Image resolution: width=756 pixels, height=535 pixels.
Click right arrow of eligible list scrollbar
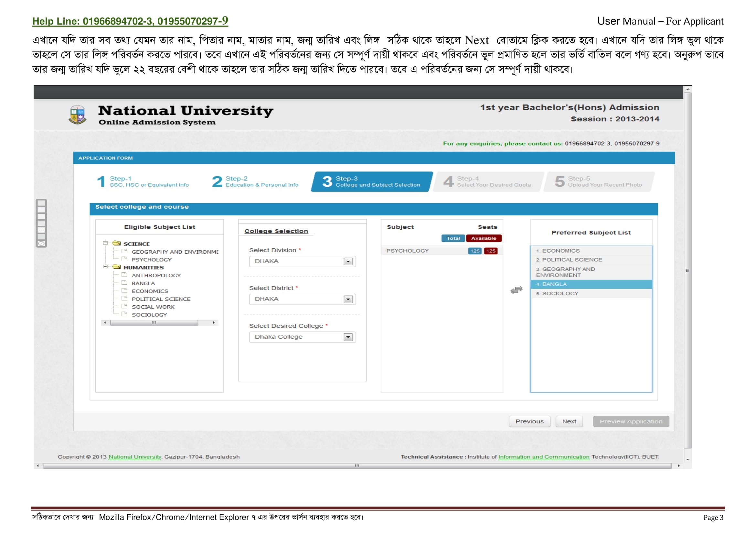[x=214, y=323]
